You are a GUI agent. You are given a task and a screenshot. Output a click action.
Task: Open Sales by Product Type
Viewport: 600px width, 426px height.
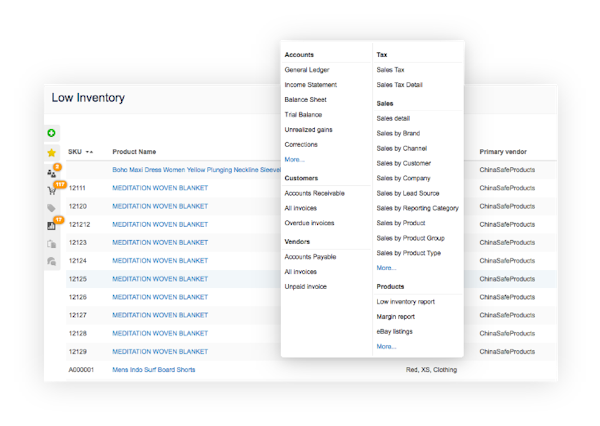pyautogui.click(x=408, y=253)
